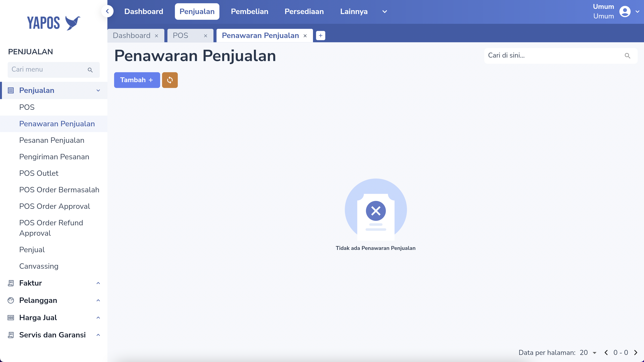
Task: Click the 0 - 0 page range text
Action: point(621,352)
